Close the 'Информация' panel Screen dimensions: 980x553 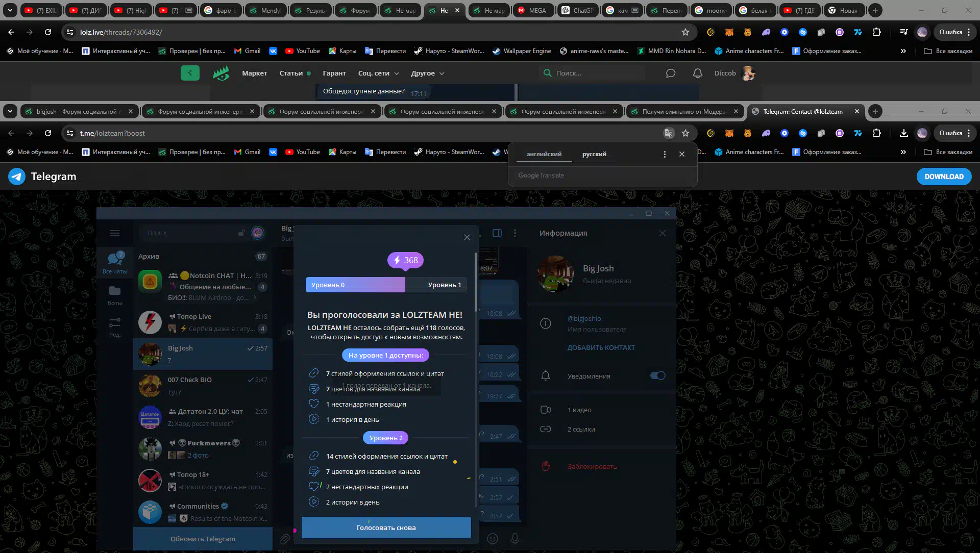tap(663, 233)
